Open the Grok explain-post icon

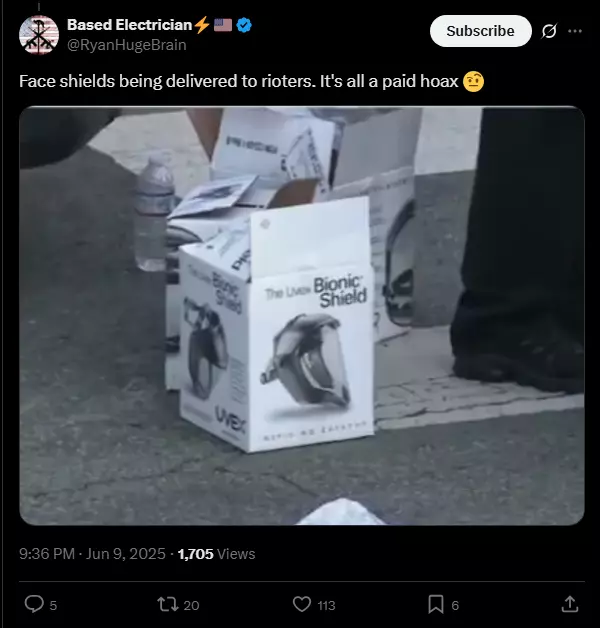point(549,31)
